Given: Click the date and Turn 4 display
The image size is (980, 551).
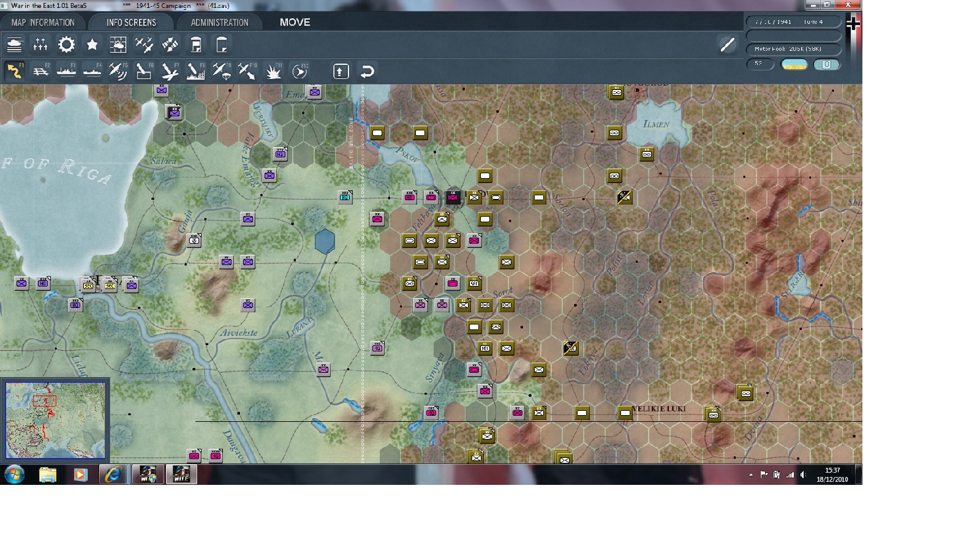Looking at the screenshot, I should click(793, 22).
